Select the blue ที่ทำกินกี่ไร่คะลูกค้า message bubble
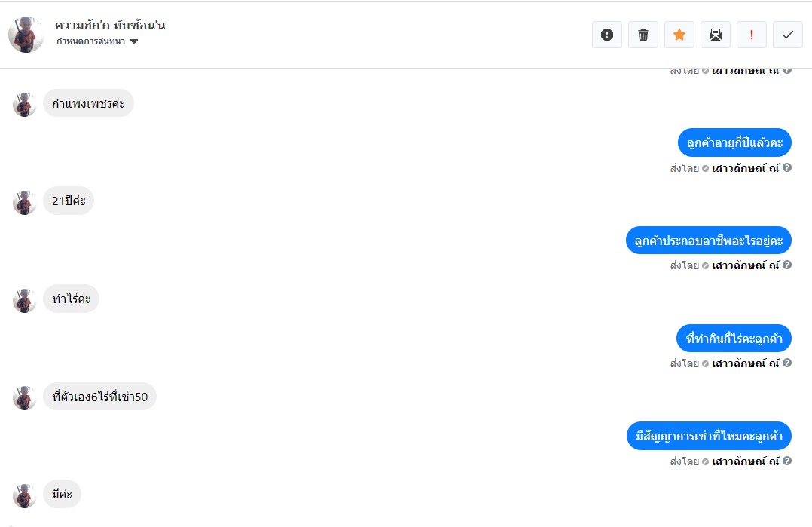 click(734, 339)
